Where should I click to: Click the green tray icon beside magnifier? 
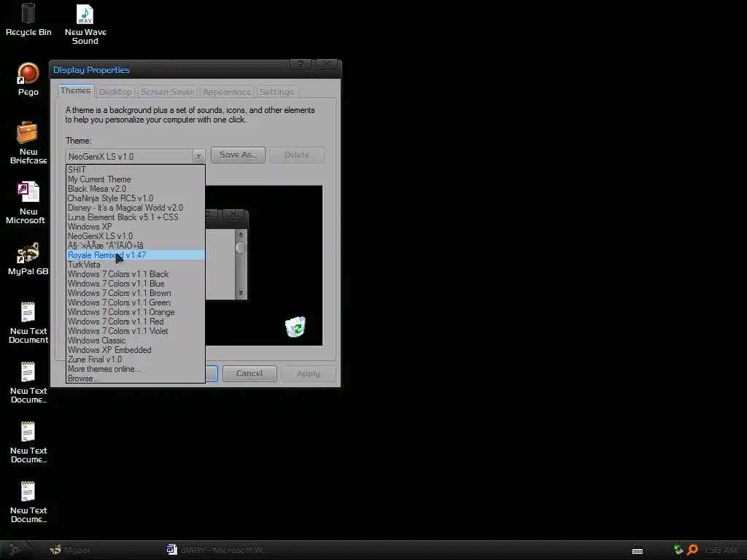coord(679,550)
